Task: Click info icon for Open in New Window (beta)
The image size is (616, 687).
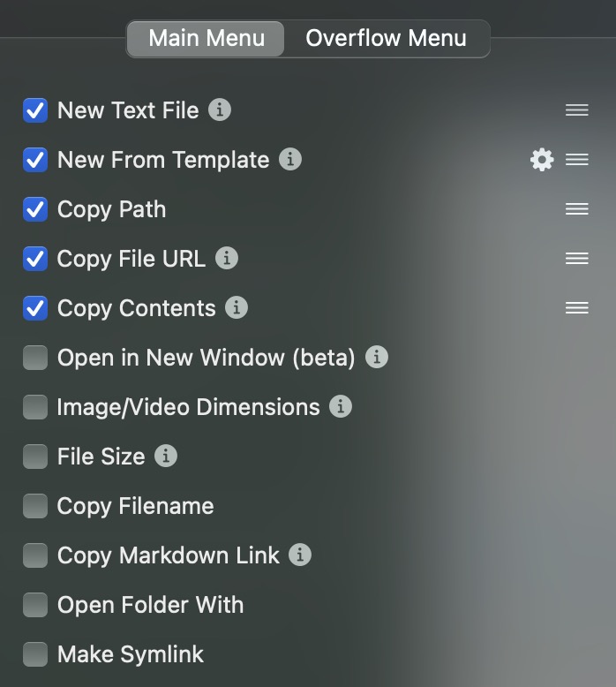Action: click(377, 357)
